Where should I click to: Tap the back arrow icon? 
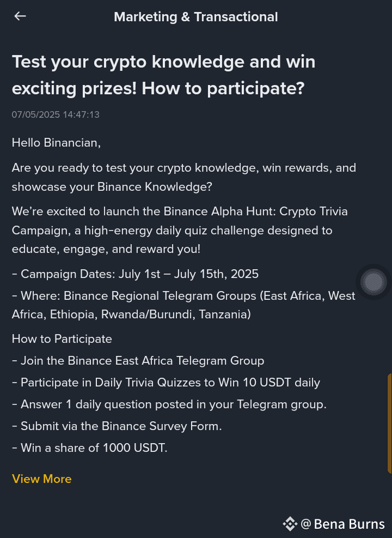point(20,16)
